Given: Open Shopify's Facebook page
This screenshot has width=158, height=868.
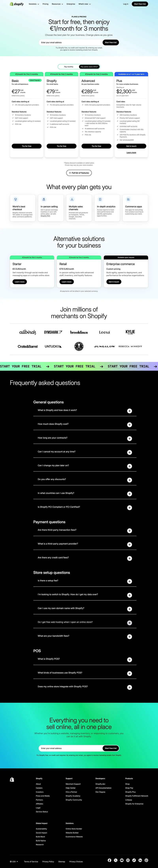Looking at the screenshot, I should [109, 860].
